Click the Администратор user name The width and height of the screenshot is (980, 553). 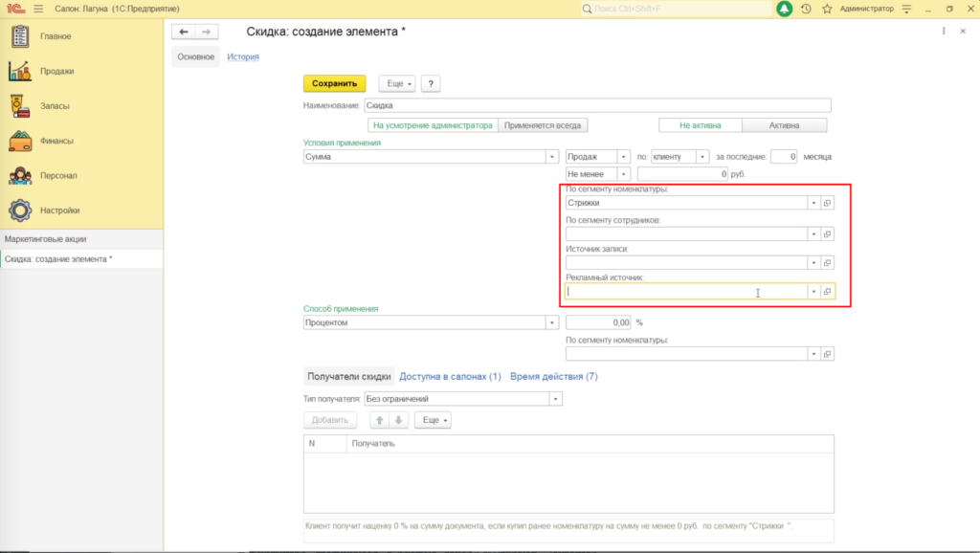(x=867, y=9)
